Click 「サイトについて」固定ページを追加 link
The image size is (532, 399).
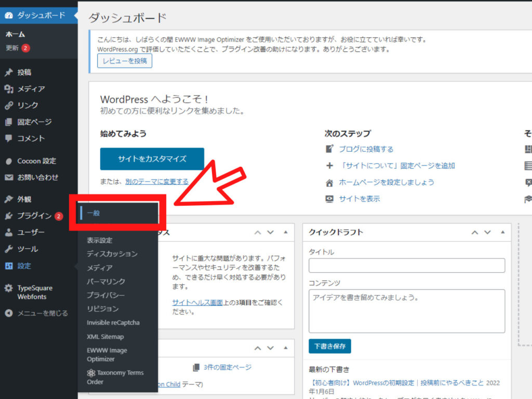[397, 166]
